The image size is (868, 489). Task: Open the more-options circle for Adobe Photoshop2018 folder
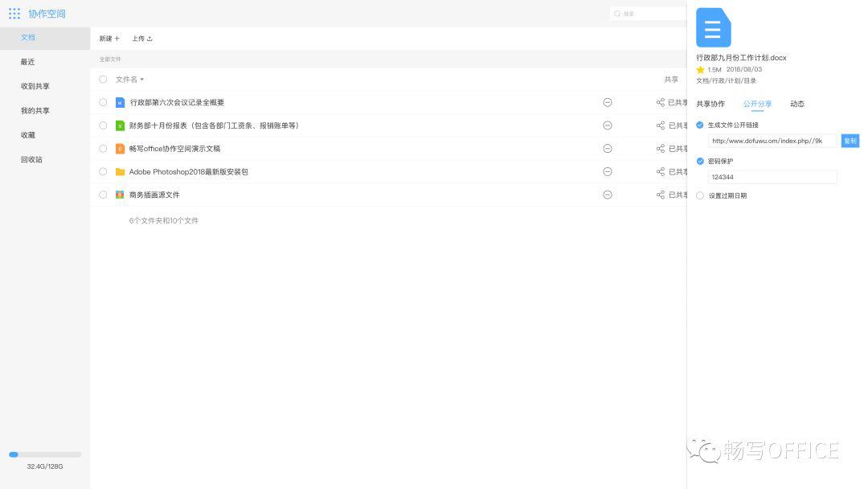(x=608, y=171)
